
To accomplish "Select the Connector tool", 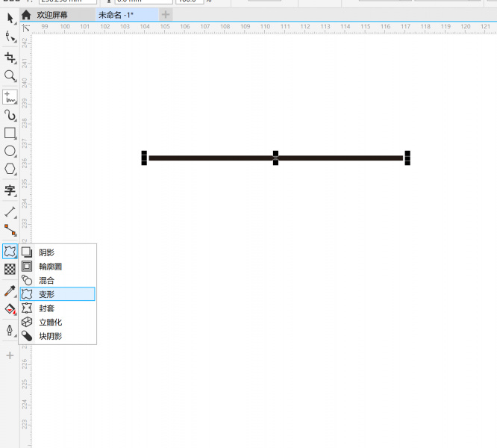I will [x=10, y=230].
